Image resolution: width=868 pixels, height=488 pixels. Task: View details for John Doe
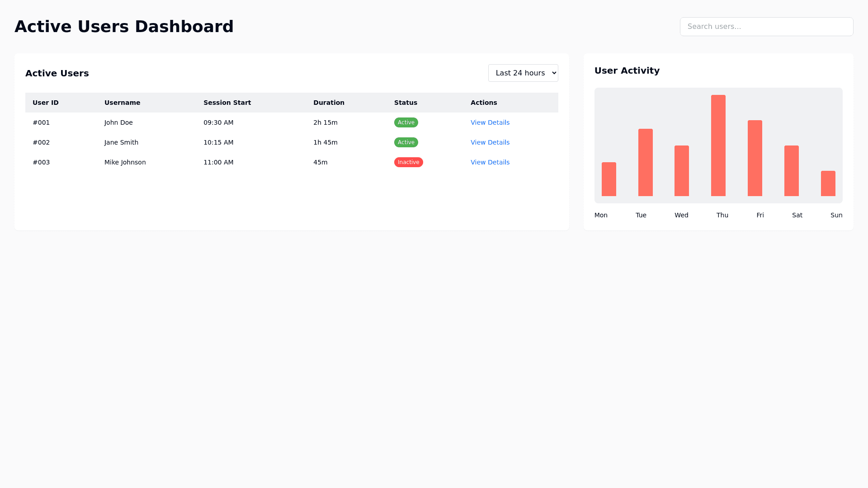[490, 122]
